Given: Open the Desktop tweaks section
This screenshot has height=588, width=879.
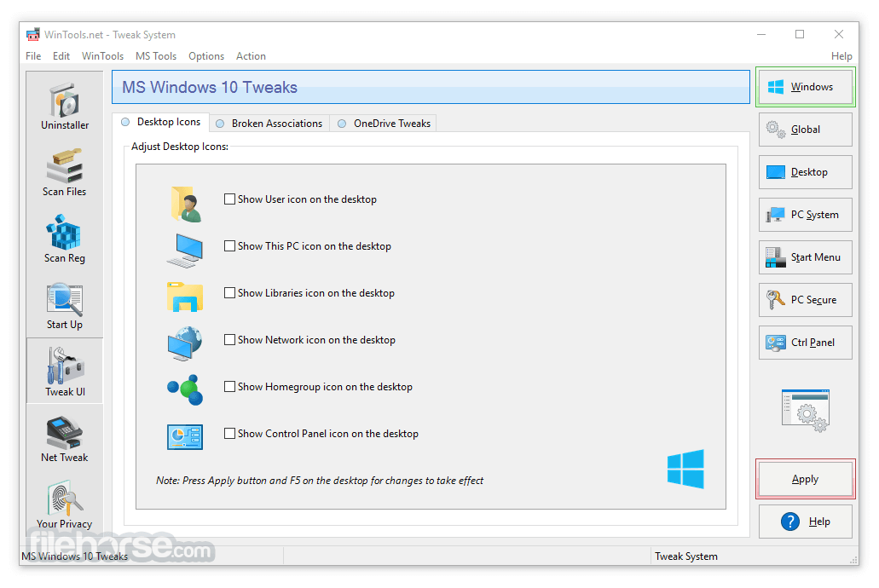Looking at the screenshot, I should 806,172.
